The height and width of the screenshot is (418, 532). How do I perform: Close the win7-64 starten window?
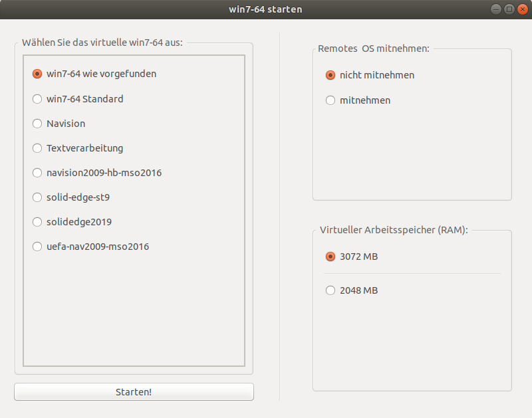tap(521, 9)
